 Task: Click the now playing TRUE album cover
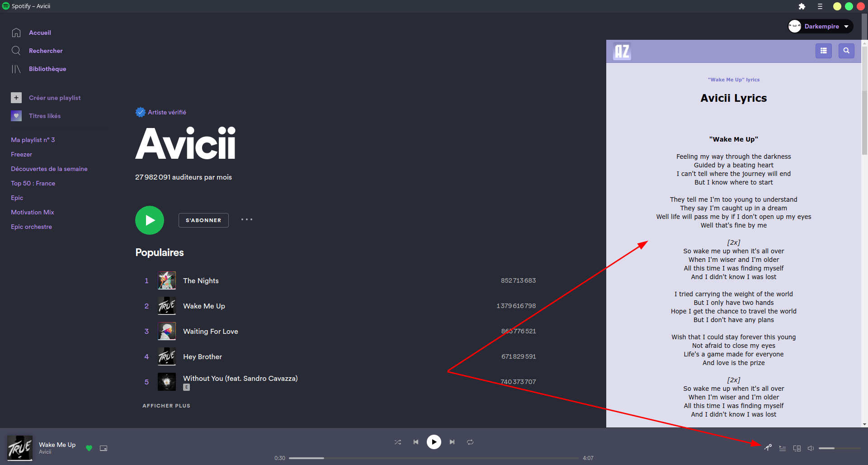click(20, 448)
